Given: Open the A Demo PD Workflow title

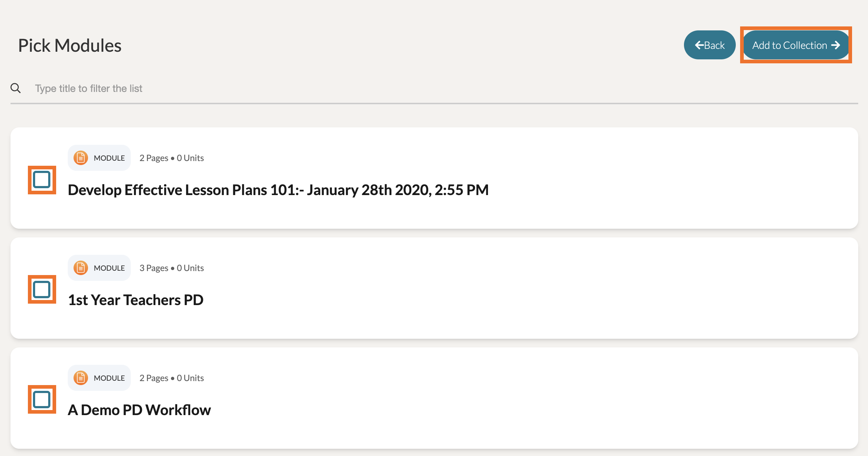Looking at the screenshot, I should click(139, 410).
